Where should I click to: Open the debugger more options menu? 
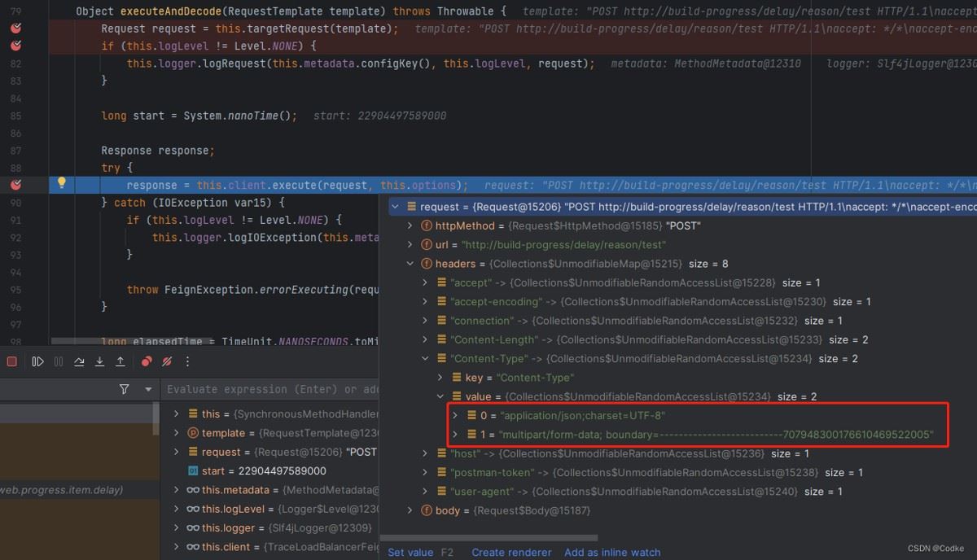(188, 361)
